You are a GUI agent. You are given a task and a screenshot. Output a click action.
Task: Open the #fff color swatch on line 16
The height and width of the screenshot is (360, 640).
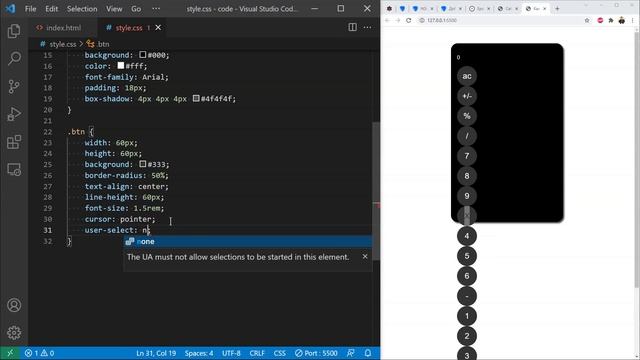[x=120, y=65]
